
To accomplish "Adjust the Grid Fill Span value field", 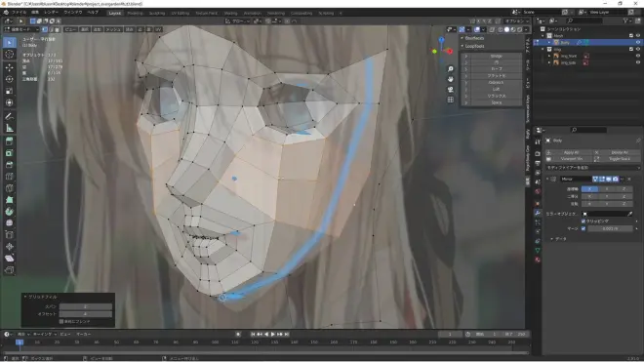I will pyautogui.click(x=86, y=306).
